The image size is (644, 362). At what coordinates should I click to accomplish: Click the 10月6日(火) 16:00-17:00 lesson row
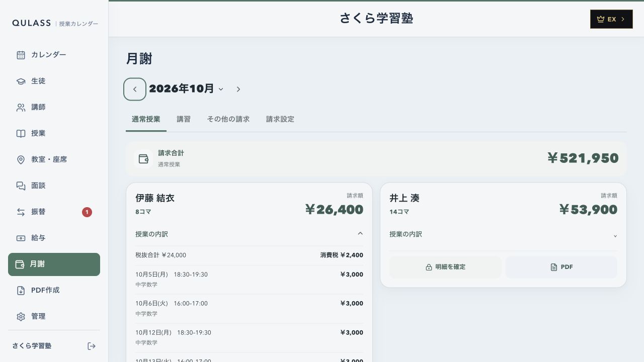tap(249, 309)
